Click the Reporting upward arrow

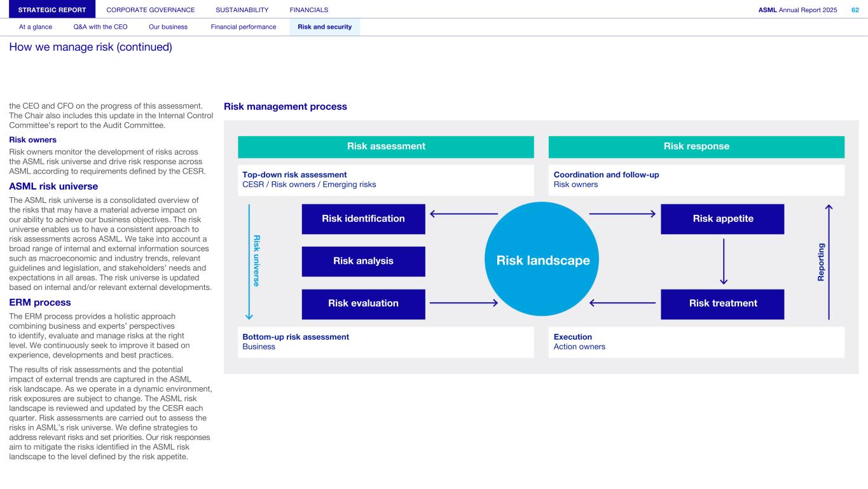click(x=829, y=261)
